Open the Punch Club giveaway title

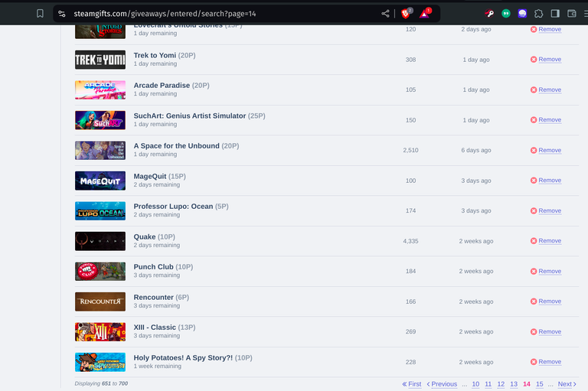click(x=153, y=267)
